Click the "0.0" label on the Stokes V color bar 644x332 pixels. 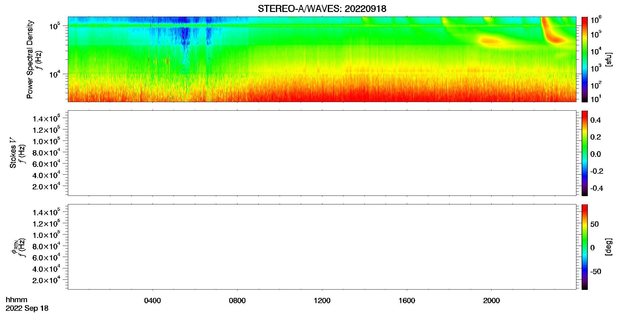595,154
